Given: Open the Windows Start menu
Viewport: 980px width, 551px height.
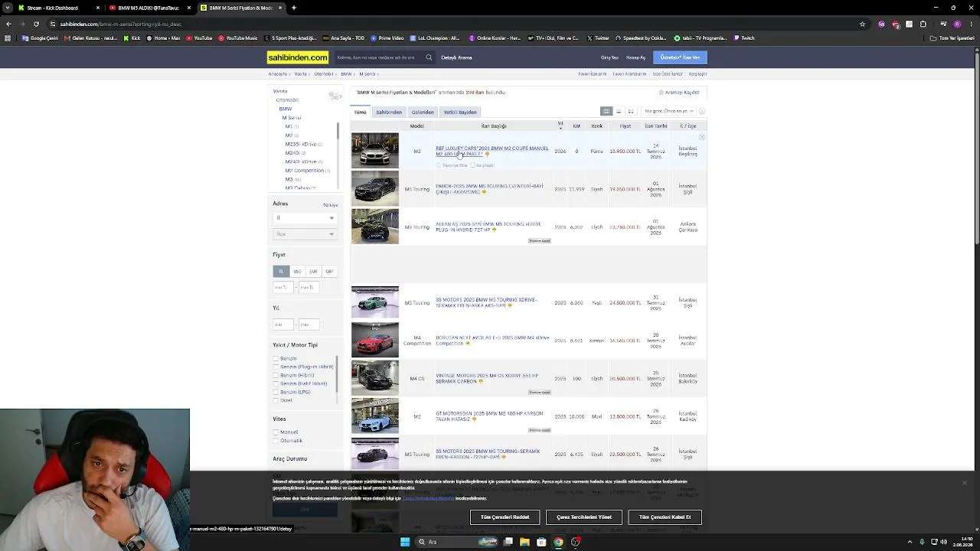Looking at the screenshot, I should tap(405, 542).
